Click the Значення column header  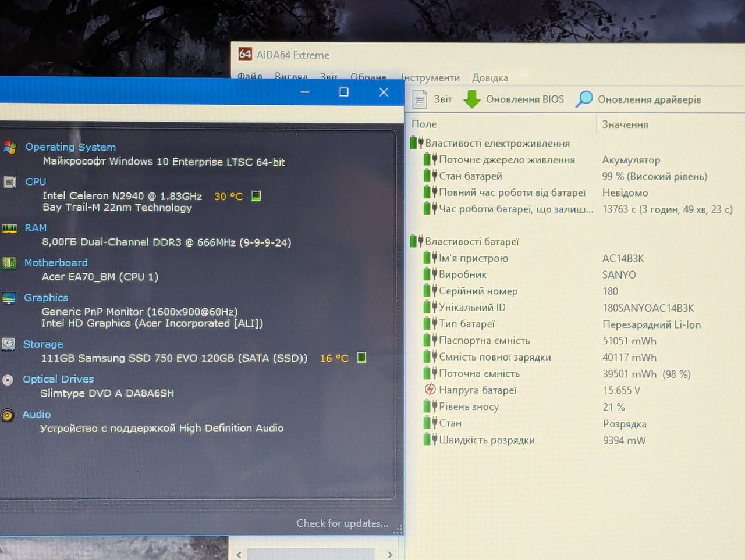(x=625, y=124)
